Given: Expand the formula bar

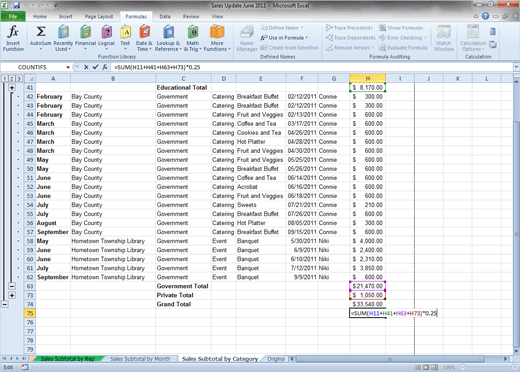Looking at the screenshot, I should pyautogui.click(x=516, y=67).
